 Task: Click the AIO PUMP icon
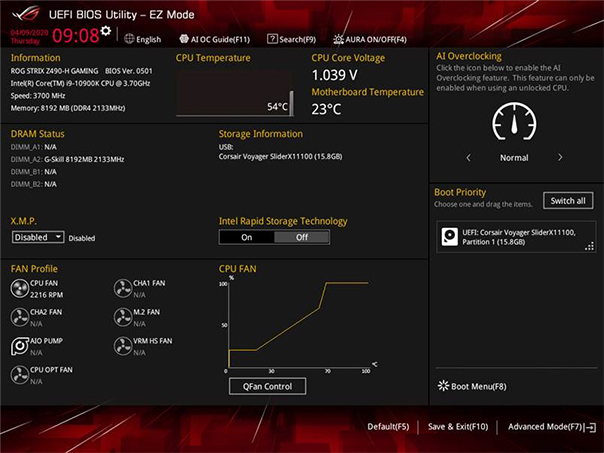[20, 346]
